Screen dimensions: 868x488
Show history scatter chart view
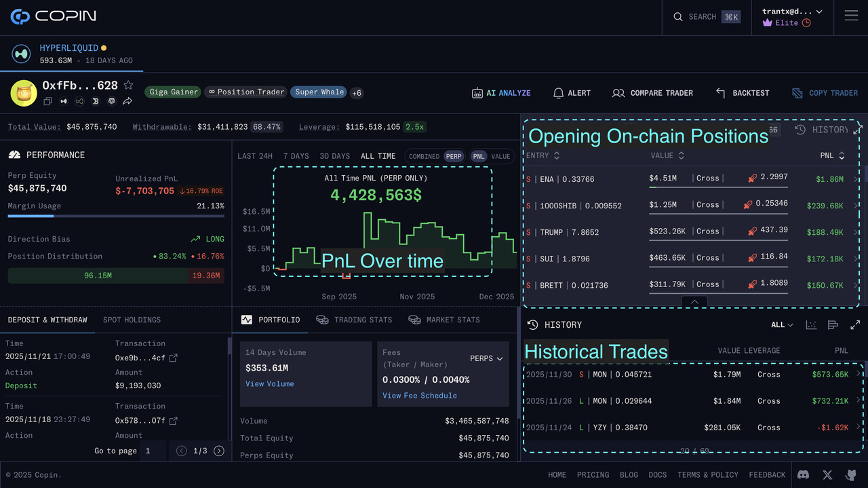811,325
